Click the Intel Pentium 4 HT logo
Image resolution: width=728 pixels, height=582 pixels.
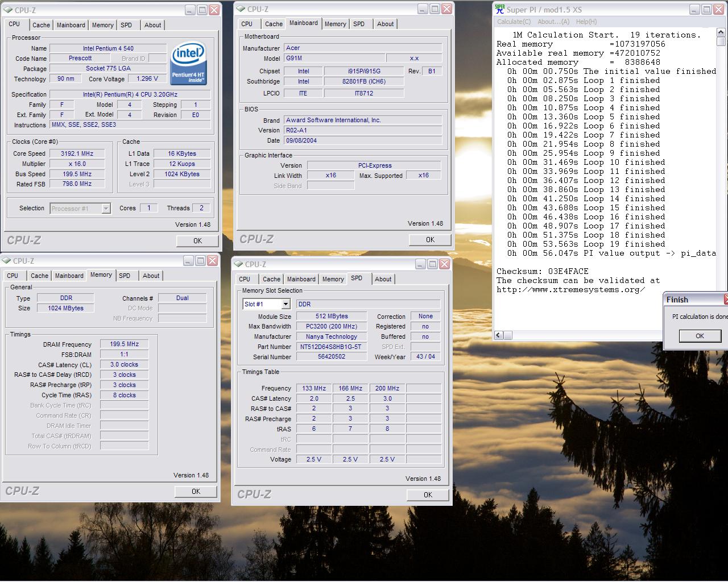tap(188, 63)
